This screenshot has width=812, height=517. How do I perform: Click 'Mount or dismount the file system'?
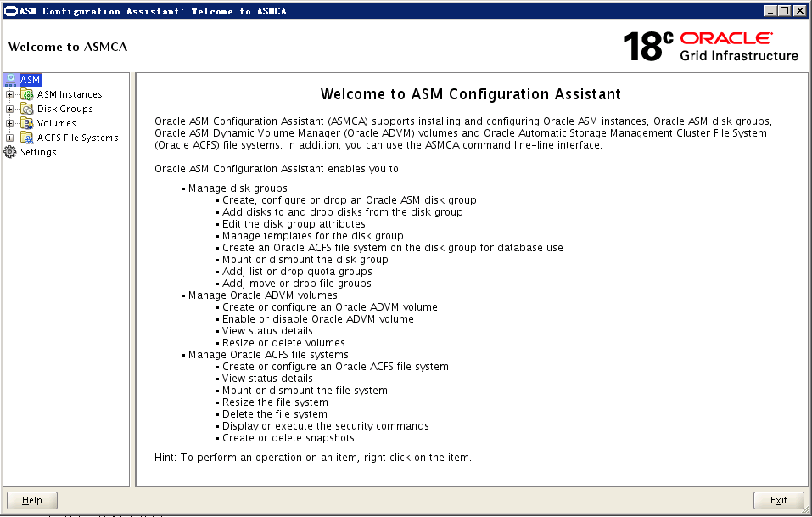click(305, 391)
